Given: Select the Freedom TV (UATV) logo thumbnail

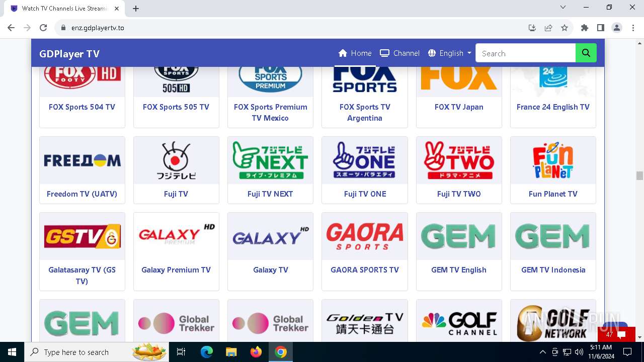Looking at the screenshot, I should [82, 160].
